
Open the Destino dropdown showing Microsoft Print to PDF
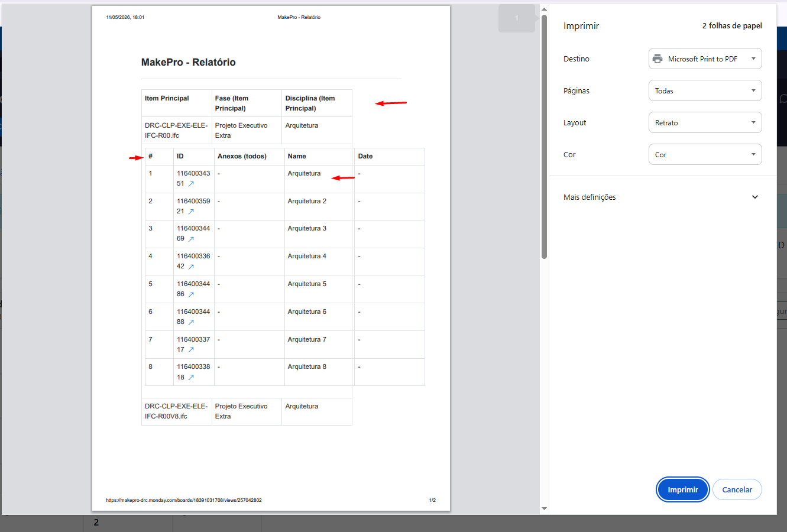705,59
